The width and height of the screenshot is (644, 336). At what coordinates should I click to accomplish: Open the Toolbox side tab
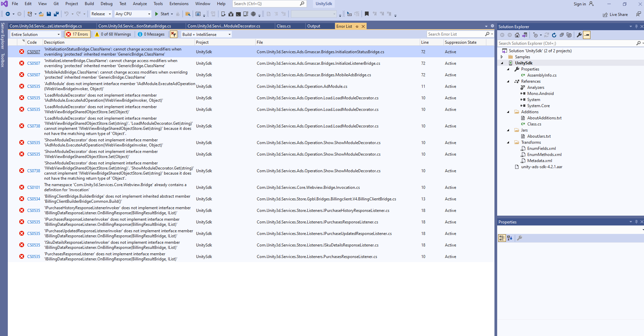(3, 60)
